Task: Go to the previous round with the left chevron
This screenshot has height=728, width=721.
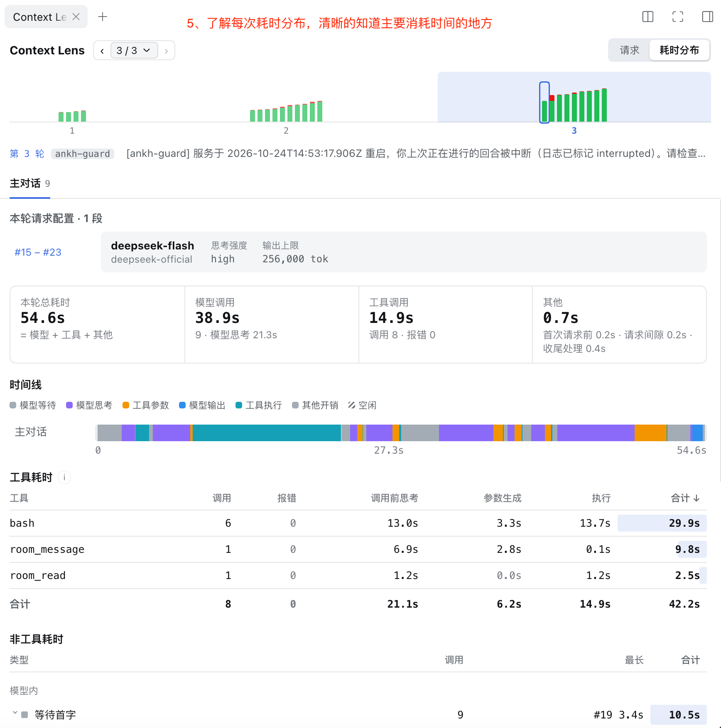Action: (x=102, y=51)
